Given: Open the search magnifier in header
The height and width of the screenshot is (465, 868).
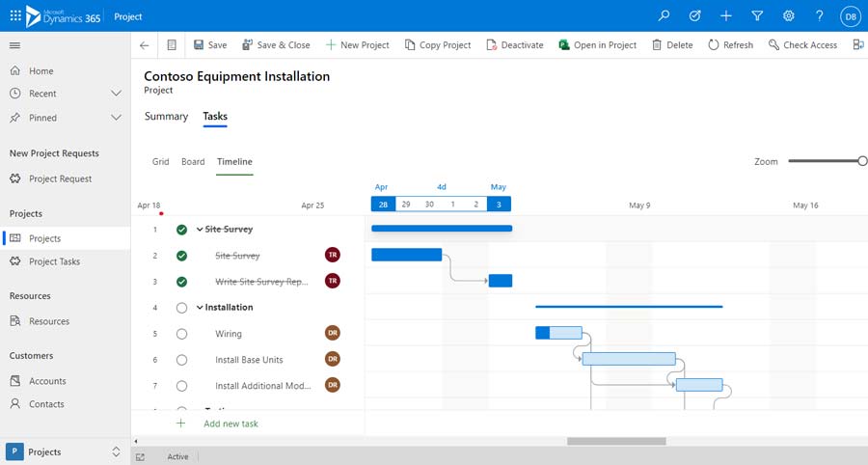Looking at the screenshot, I should coord(664,16).
